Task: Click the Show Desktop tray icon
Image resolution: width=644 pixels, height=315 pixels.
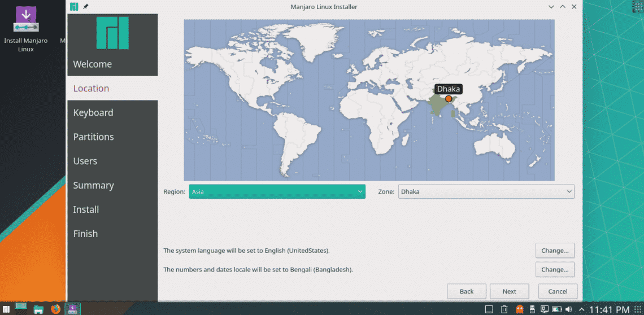Action: tap(489, 309)
